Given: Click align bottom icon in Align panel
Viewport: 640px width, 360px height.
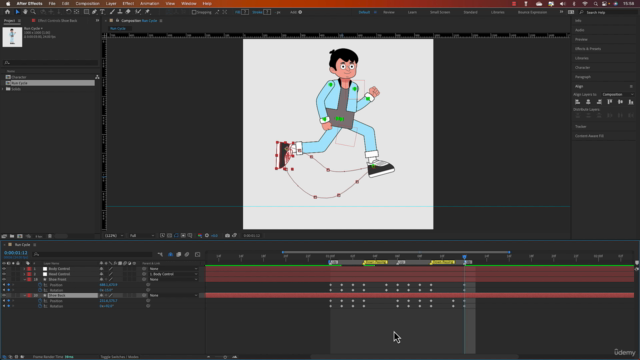Looking at the screenshot, I should [631, 102].
